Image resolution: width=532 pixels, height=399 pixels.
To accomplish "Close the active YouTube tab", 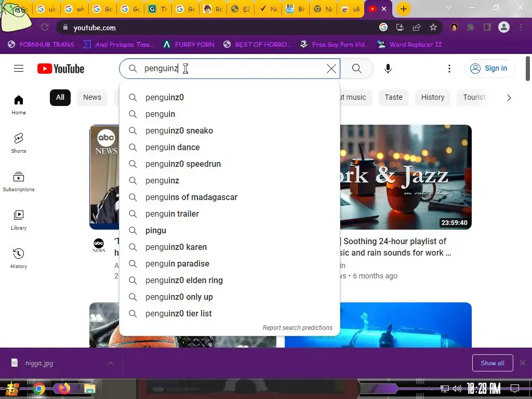I will [384, 9].
